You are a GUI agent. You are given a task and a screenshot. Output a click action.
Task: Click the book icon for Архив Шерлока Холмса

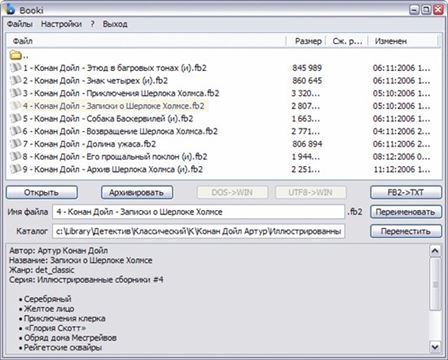(x=16, y=169)
